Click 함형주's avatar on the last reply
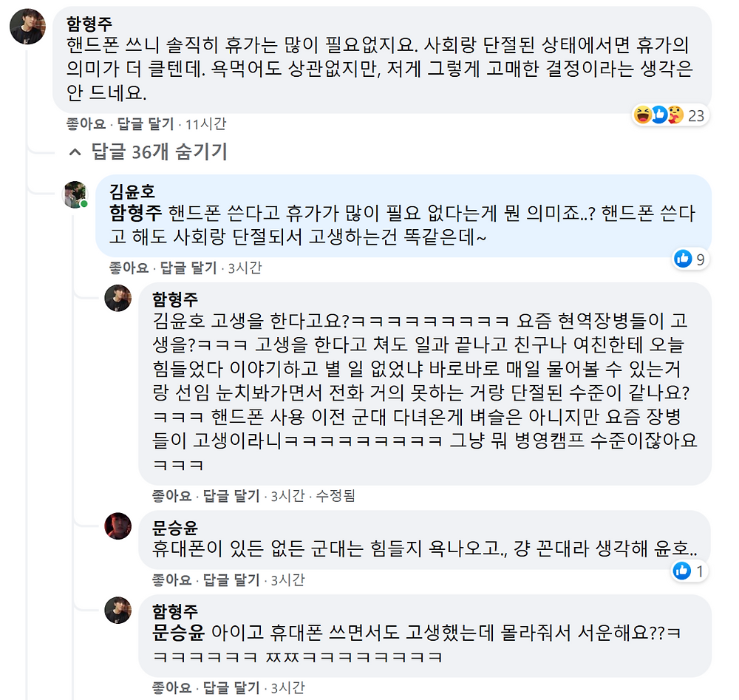The width and height of the screenshot is (739, 700). point(119,611)
